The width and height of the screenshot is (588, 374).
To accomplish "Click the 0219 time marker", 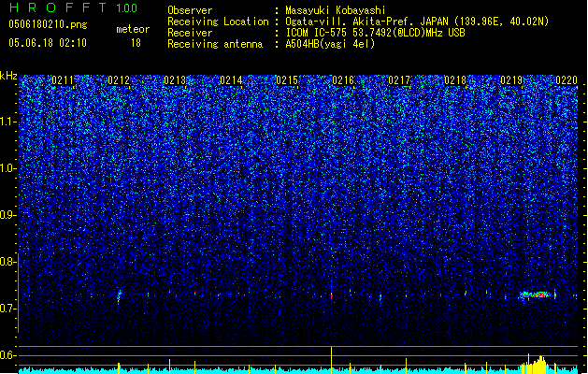I will pos(511,80).
